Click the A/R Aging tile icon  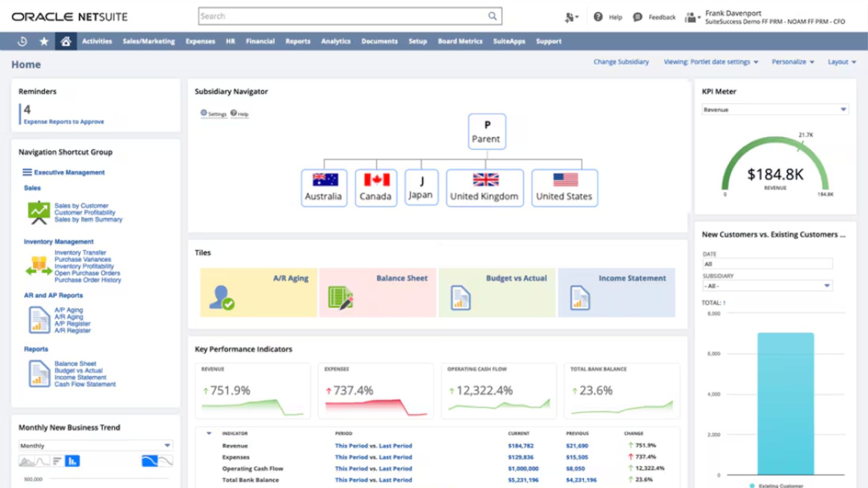222,298
